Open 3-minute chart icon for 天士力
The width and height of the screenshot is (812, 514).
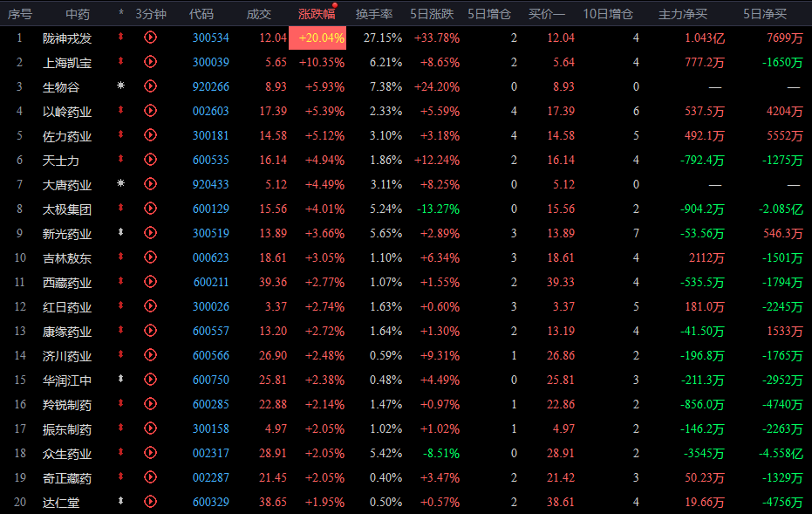(150, 160)
